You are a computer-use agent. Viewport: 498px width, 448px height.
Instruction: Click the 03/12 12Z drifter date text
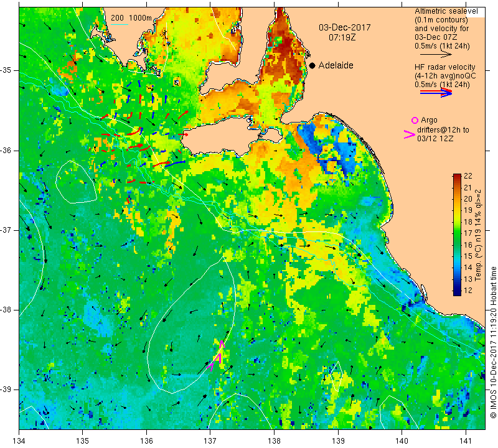[x=435, y=139]
